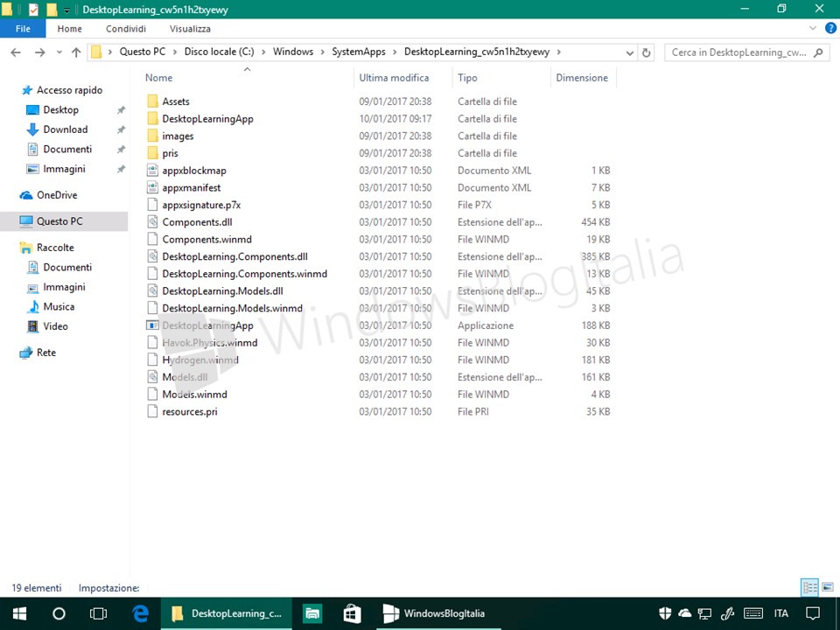Select the appxmanifest file name
840x630 pixels.
point(192,187)
